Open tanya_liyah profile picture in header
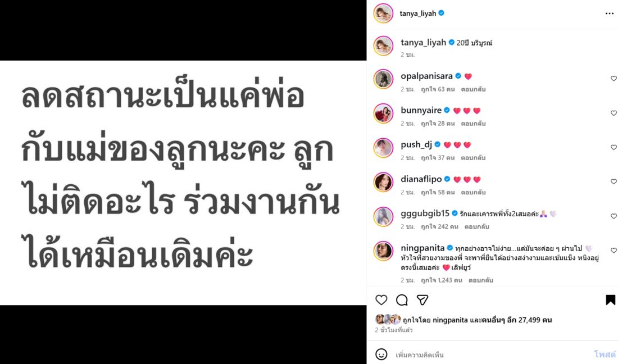 pos(383,13)
